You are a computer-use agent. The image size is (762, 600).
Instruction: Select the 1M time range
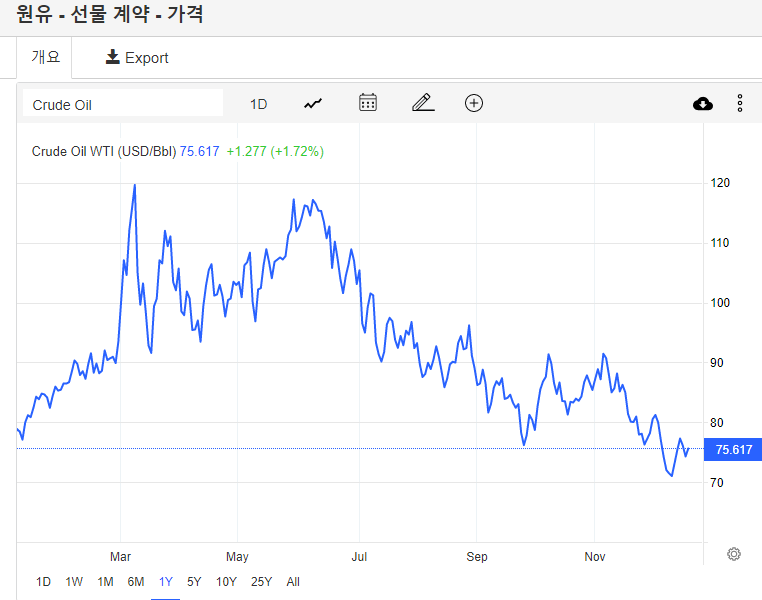[105, 582]
